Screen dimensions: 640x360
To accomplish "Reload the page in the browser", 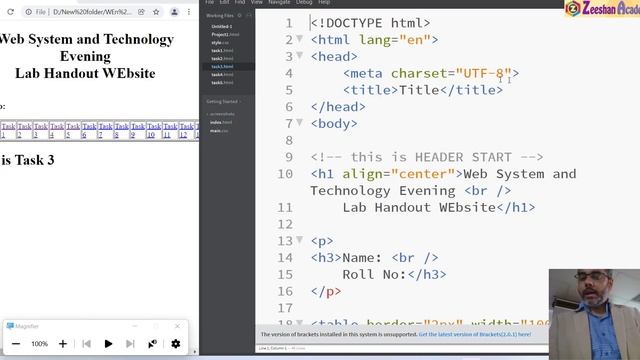I will pyautogui.click(x=10, y=12).
